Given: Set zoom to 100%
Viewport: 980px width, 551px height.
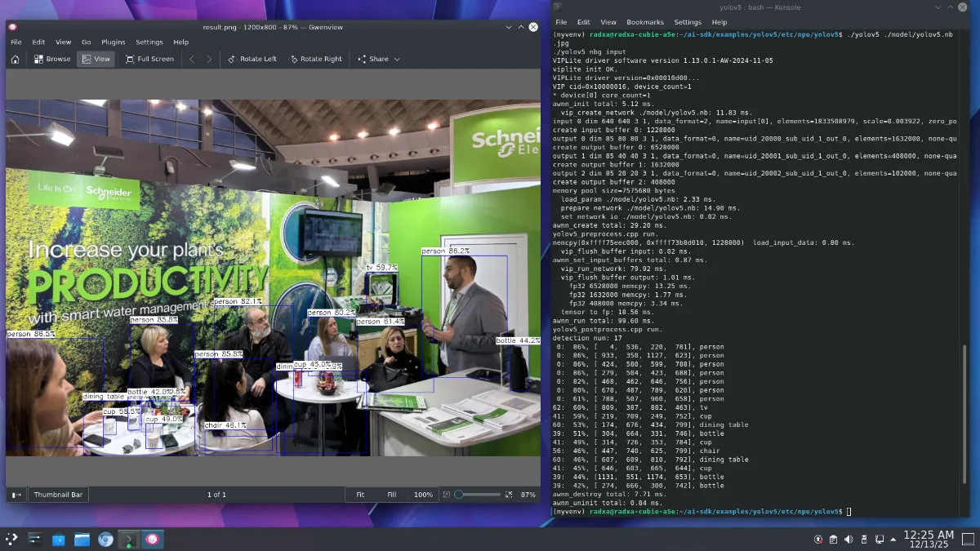Looking at the screenshot, I should (422, 495).
